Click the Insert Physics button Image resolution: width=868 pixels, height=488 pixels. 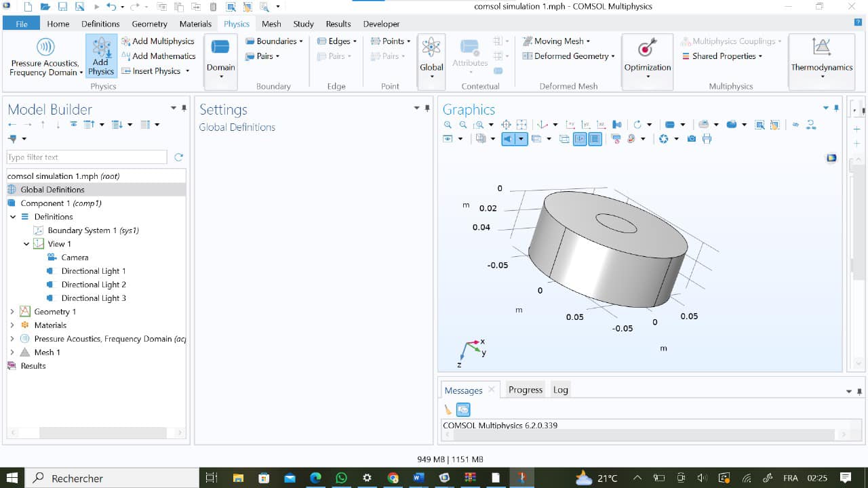[156, 71]
